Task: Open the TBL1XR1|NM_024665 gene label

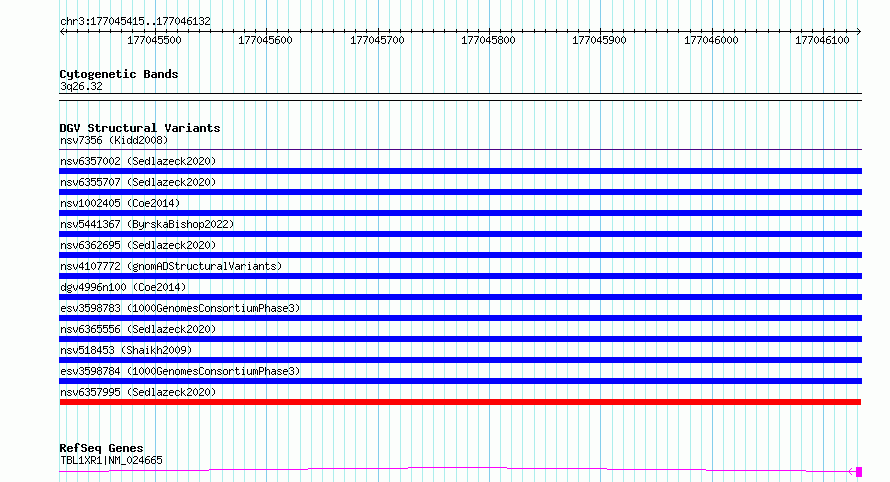Action: tap(111, 460)
